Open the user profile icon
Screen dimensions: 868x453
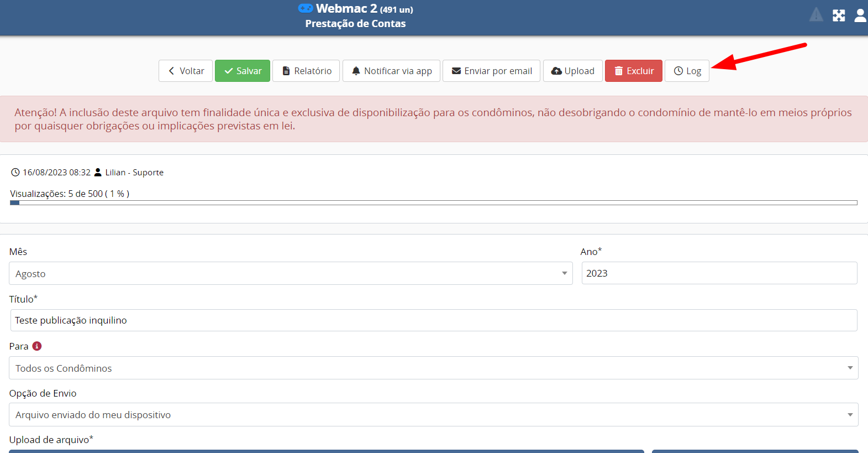860,15
